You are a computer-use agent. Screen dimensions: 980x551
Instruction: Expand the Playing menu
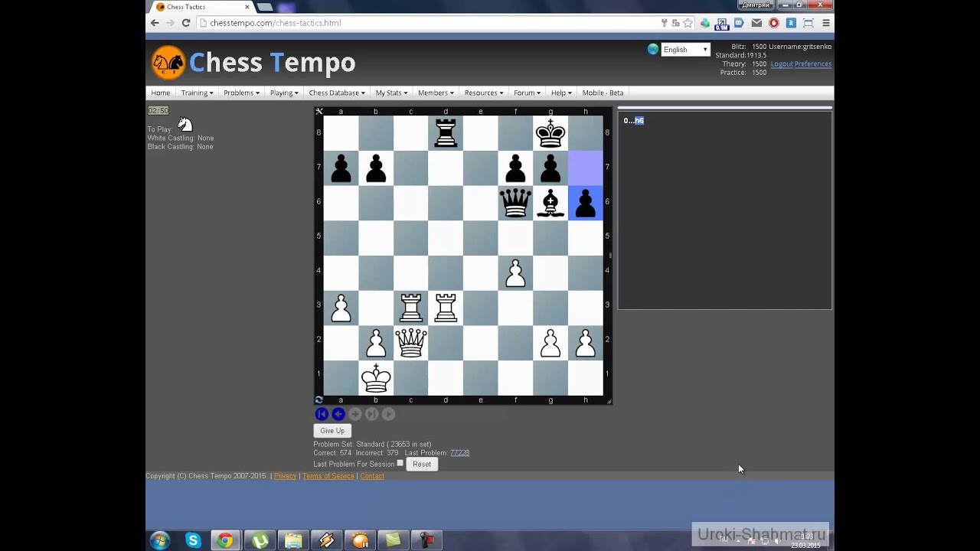point(284,93)
